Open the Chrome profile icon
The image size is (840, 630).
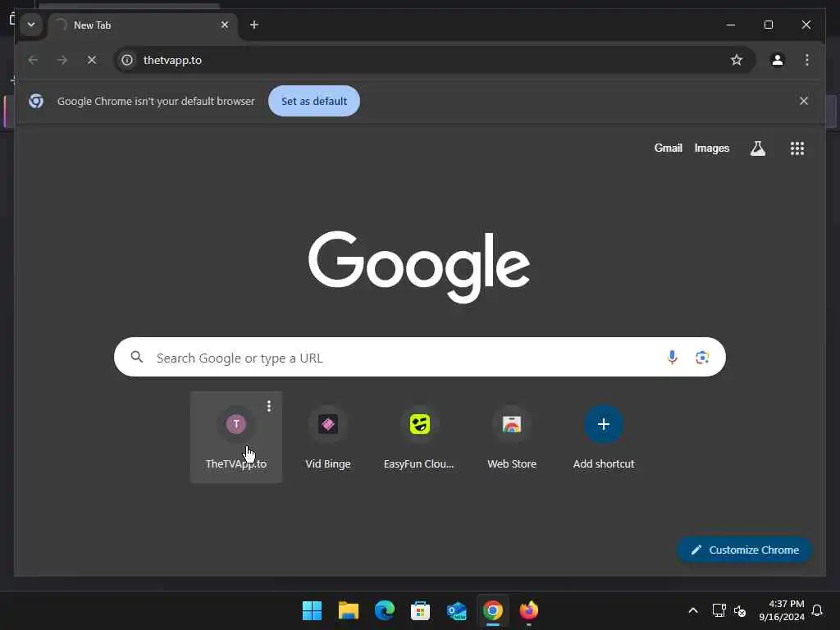point(778,60)
